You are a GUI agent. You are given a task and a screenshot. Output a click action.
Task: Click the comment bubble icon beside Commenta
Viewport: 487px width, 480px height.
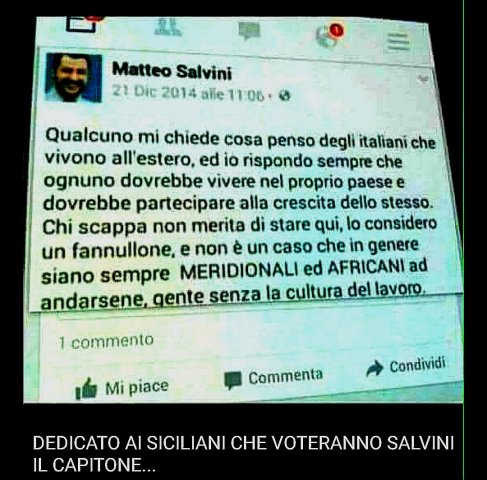click(x=232, y=381)
